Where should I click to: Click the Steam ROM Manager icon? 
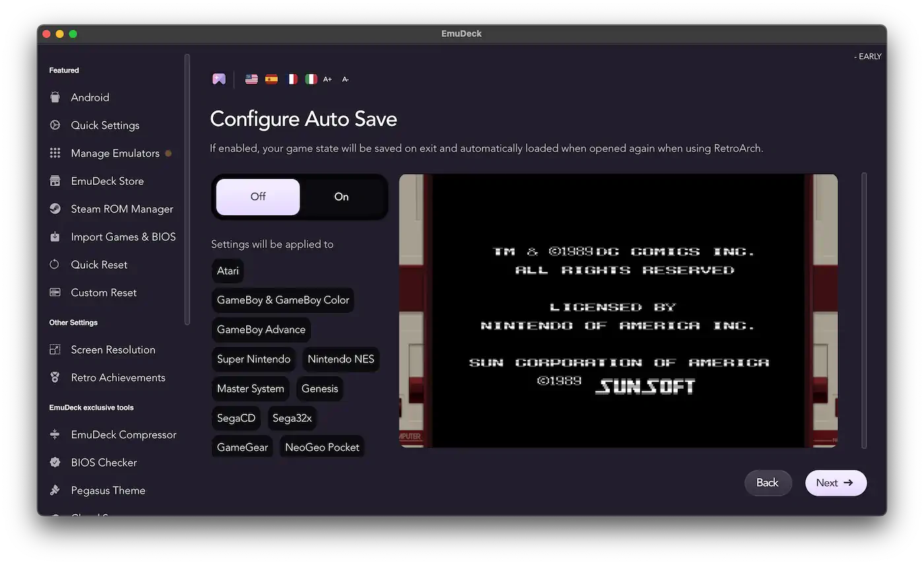point(55,209)
